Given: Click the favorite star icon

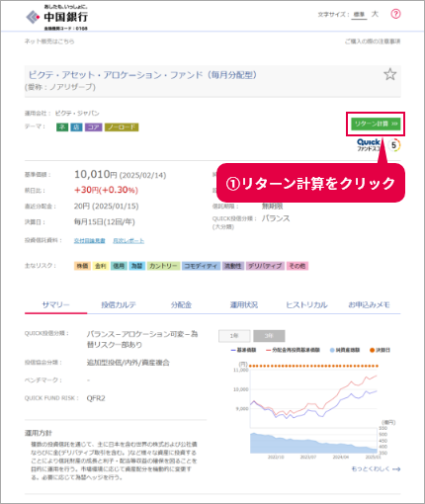Looking at the screenshot, I should point(390,74).
